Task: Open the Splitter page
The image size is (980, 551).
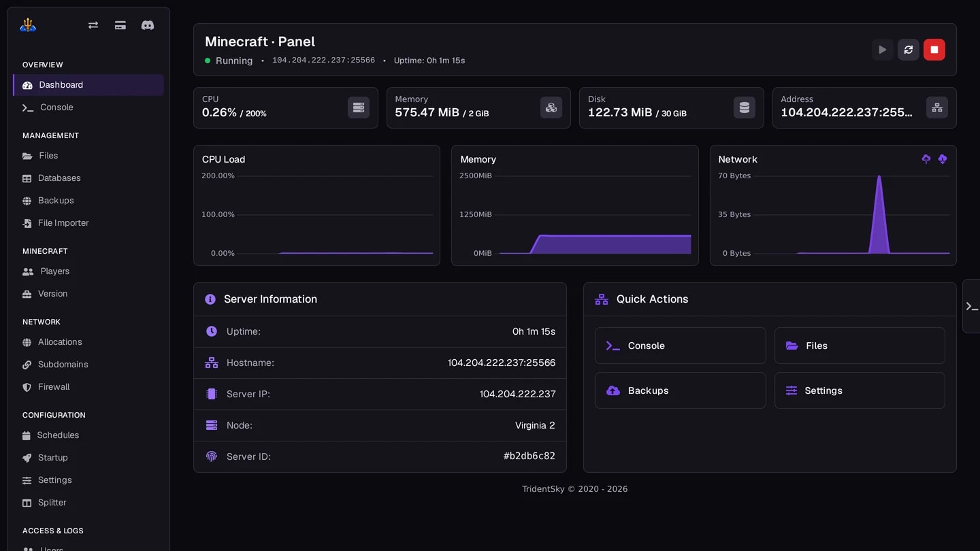Action: [x=88, y=503]
